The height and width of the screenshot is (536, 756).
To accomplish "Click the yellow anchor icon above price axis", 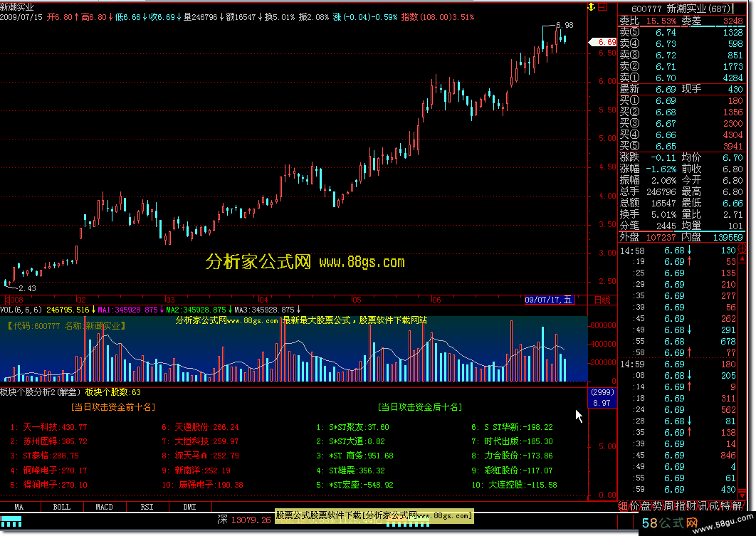I will (x=591, y=6).
